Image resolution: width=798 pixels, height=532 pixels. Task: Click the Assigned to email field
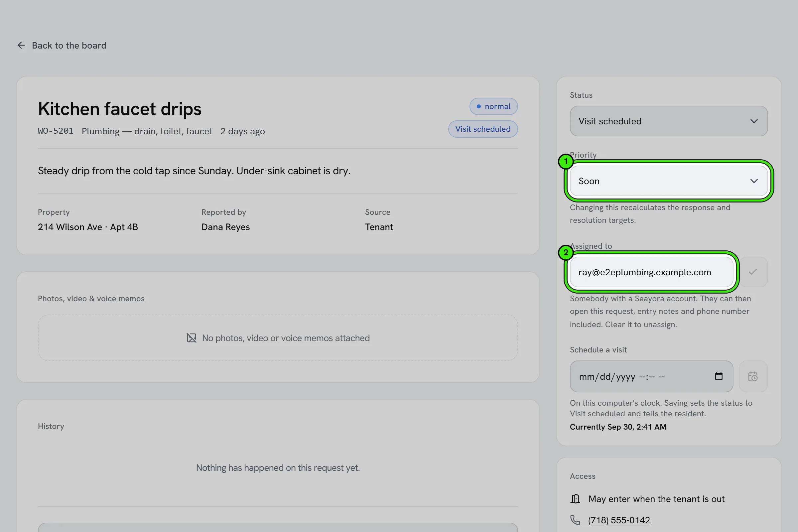pyautogui.click(x=651, y=272)
